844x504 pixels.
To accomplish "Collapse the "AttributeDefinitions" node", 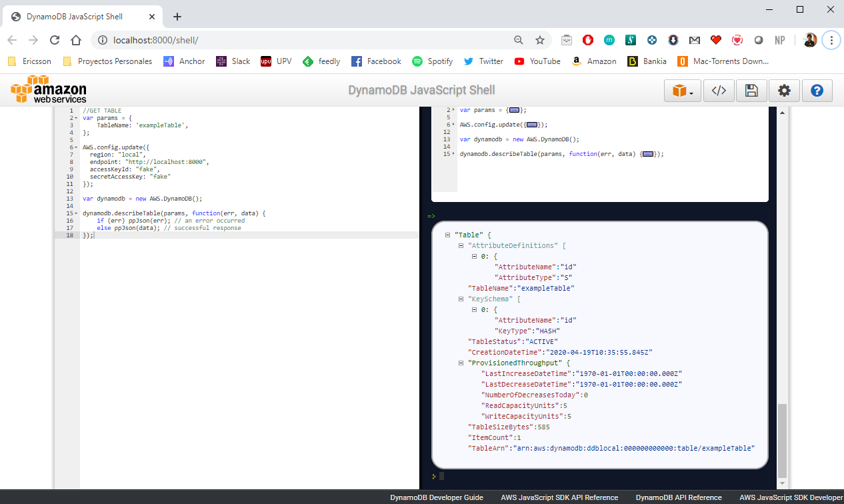I will click(461, 246).
